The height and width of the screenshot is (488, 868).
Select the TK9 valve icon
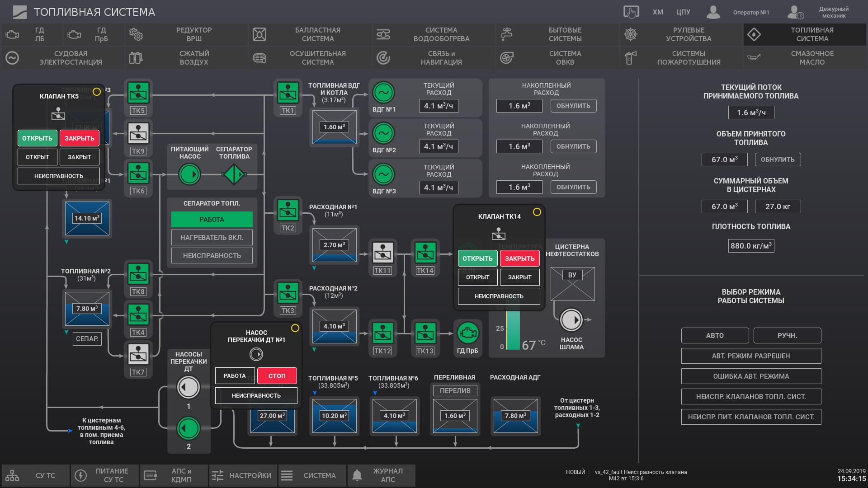(x=138, y=133)
